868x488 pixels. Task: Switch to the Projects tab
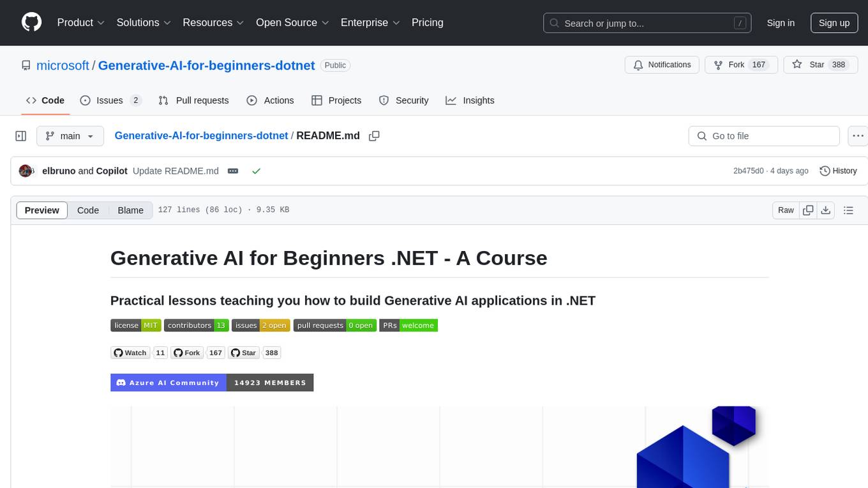(x=336, y=100)
